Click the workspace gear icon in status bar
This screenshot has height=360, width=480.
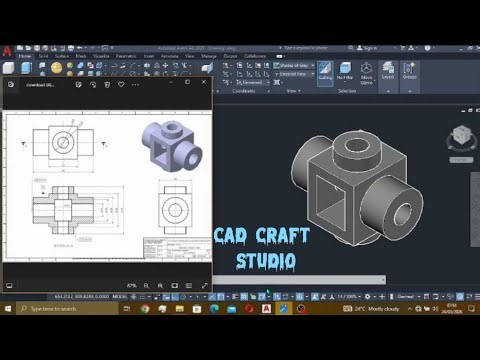368,296
